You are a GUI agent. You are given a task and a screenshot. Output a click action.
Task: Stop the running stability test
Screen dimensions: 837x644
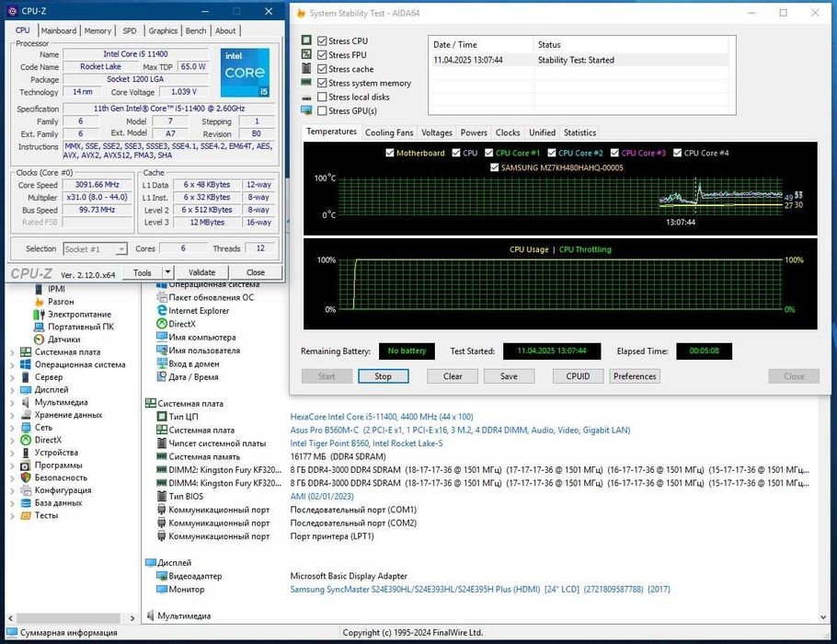click(x=384, y=376)
